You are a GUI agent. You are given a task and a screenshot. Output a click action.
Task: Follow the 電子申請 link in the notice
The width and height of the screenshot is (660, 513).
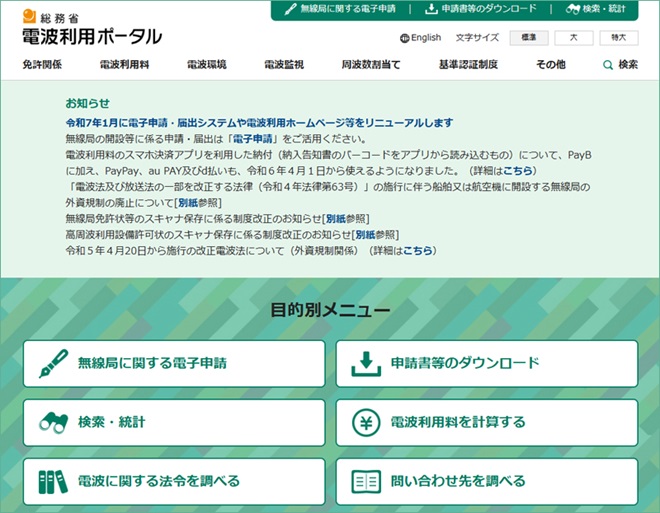pos(253,139)
